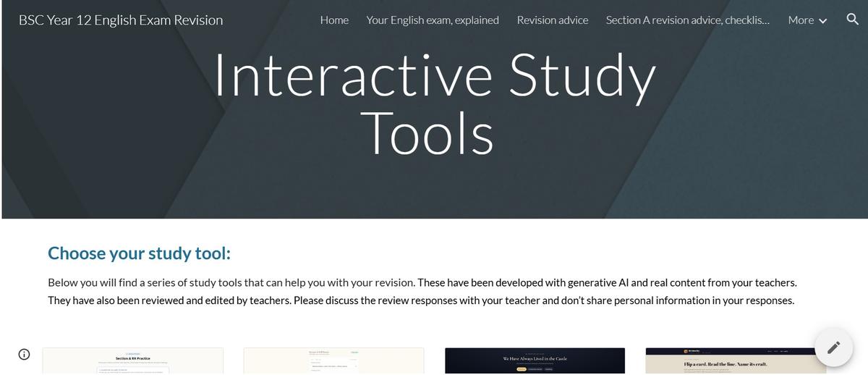The height and width of the screenshot is (375, 868).
Task: Open the site search magnifier icon
Action: [x=852, y=20]
